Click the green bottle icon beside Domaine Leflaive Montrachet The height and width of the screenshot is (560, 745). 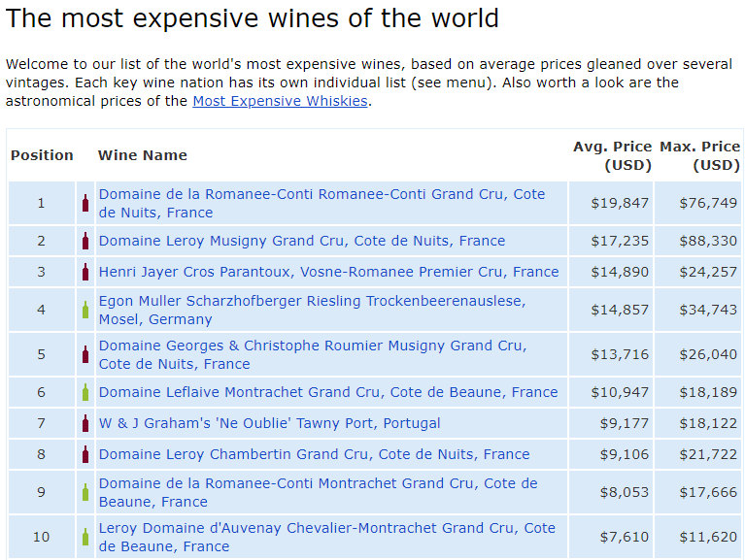click(85, 392)
